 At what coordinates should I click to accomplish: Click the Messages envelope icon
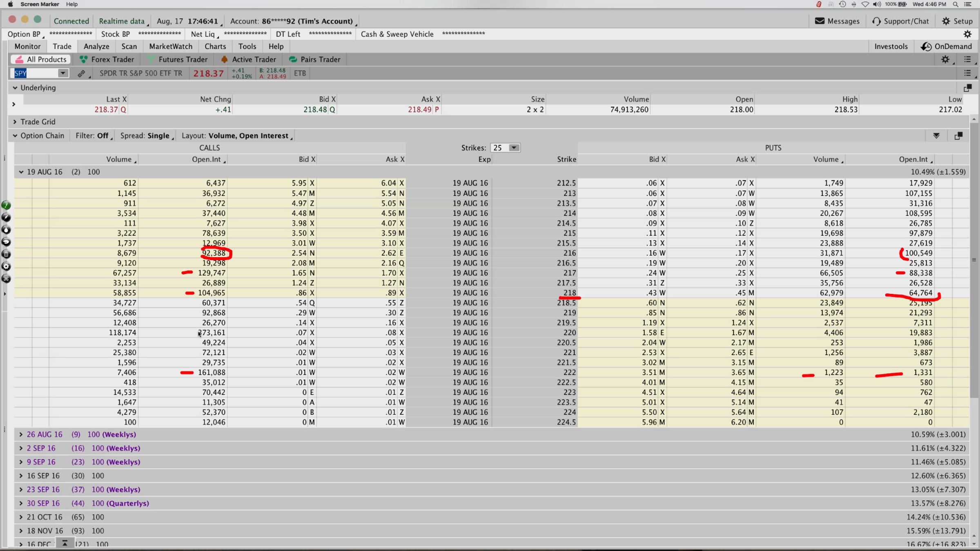(820, 21)
